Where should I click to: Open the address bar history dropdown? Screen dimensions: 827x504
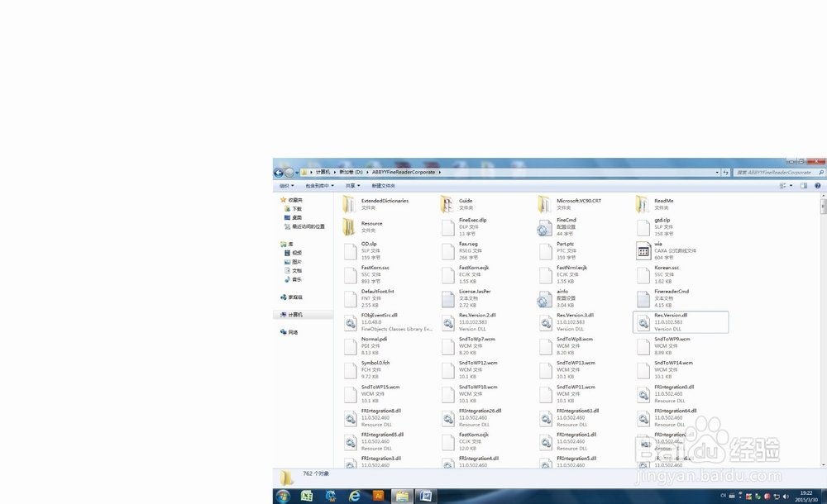pyautogui.click(x=717, y=173)
